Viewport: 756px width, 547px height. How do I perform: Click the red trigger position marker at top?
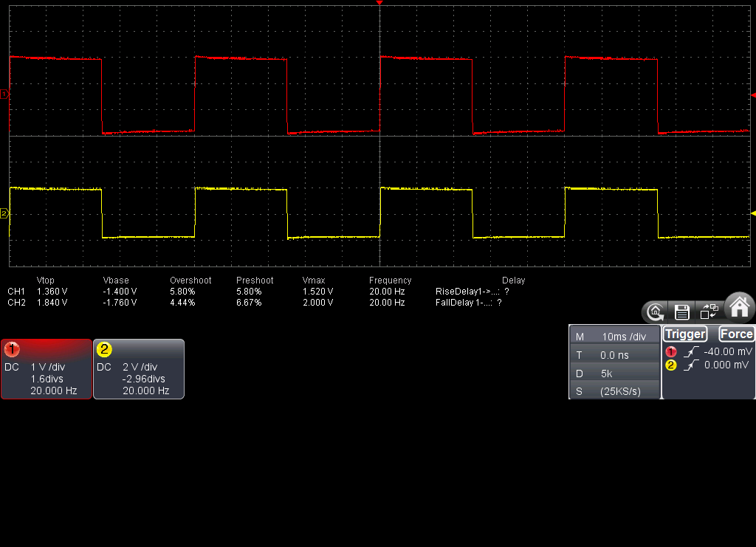(x=379, y=4)
